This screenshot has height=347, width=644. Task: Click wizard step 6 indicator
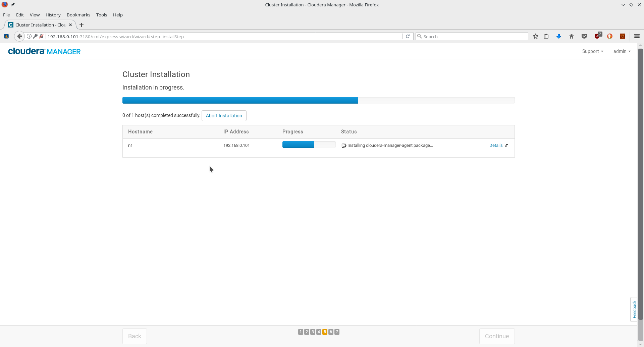[331, 332]
